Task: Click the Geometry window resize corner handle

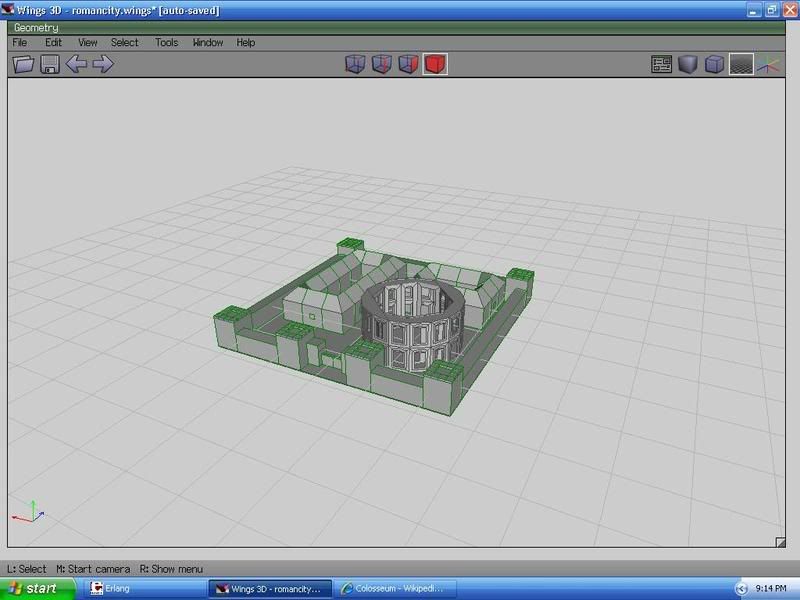Action: pos(780,542)
